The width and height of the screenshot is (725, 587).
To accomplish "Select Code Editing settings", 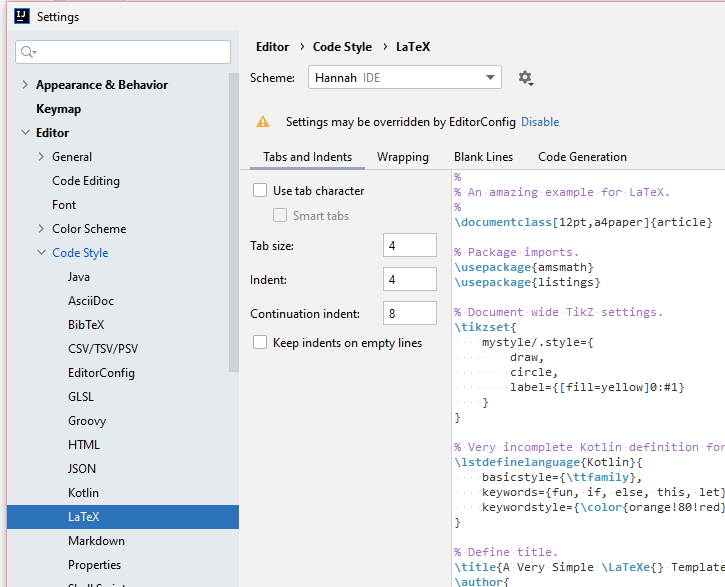I will (x=86, y=181).
